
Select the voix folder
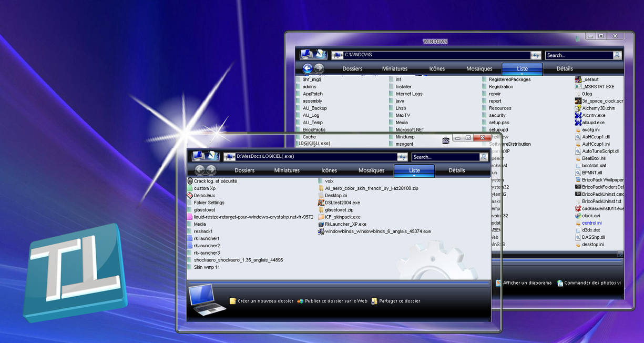point(326,181)
